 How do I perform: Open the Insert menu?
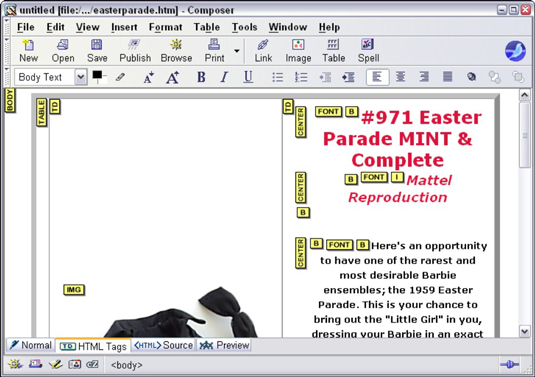[124, 27]
